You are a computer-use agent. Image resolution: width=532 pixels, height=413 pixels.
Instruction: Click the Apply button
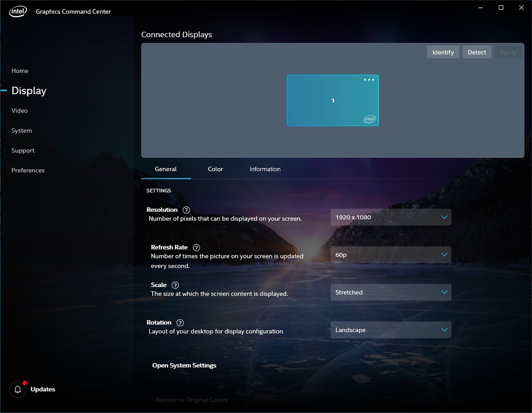(x=508, y=52)
